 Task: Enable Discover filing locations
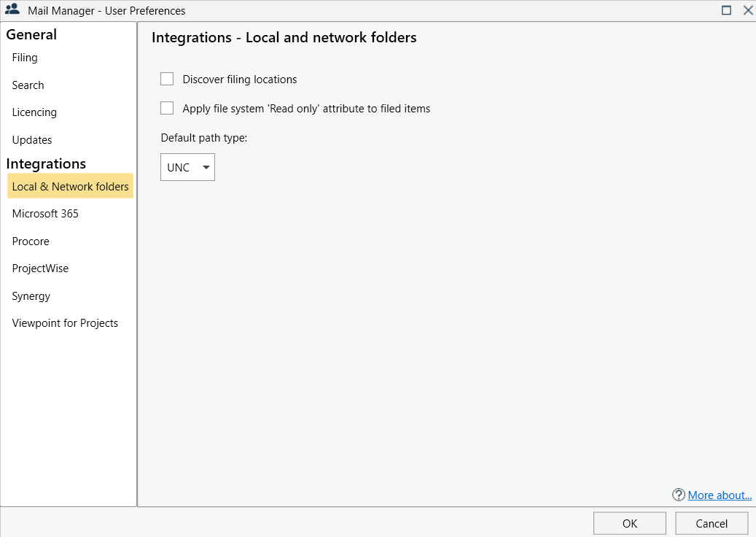point(166,79)
